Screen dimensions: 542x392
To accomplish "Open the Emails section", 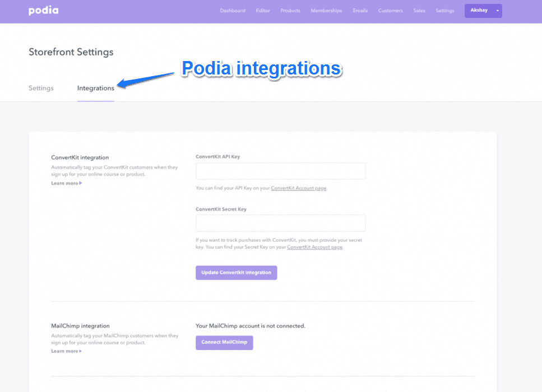I will pos(360,11).
